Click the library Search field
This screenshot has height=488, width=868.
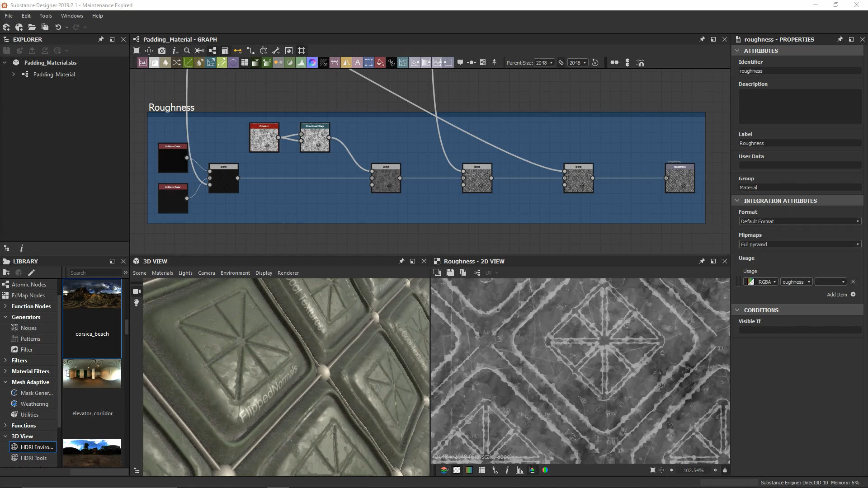point(95,273)
